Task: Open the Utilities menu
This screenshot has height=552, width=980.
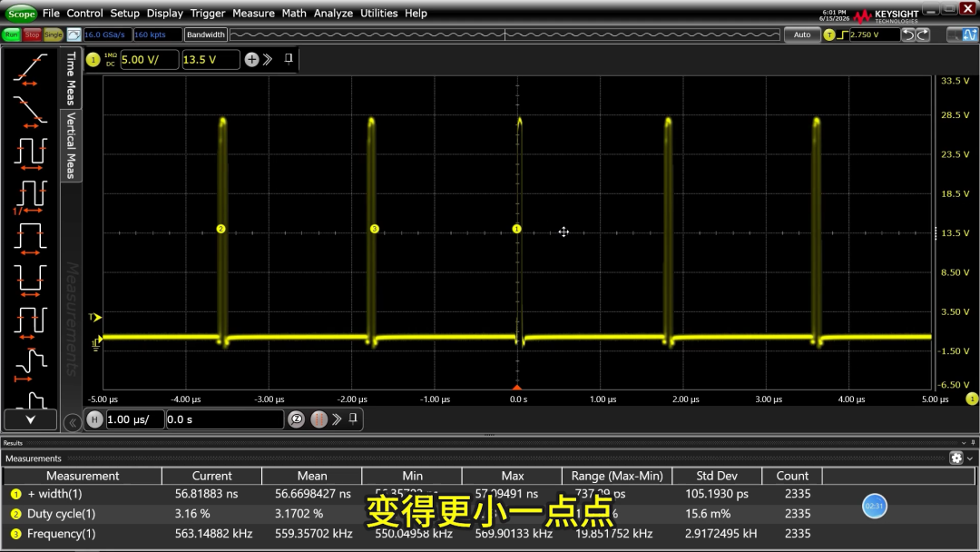Action: (378, 13)
